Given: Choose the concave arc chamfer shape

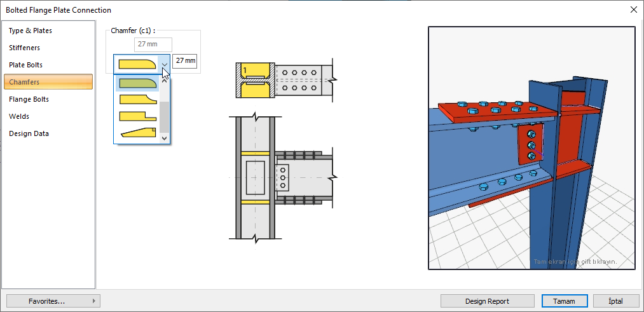Looking at the screenshot, I should (x=137, y=99).
